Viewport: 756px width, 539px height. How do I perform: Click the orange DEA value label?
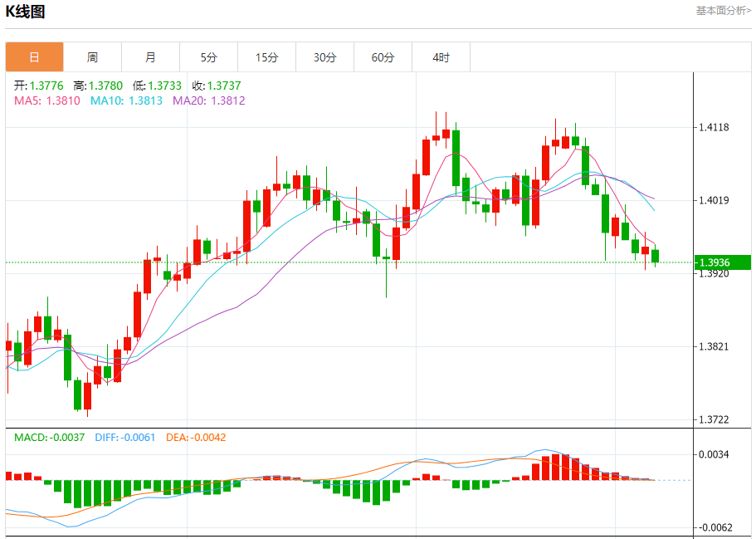pos(196,437)
